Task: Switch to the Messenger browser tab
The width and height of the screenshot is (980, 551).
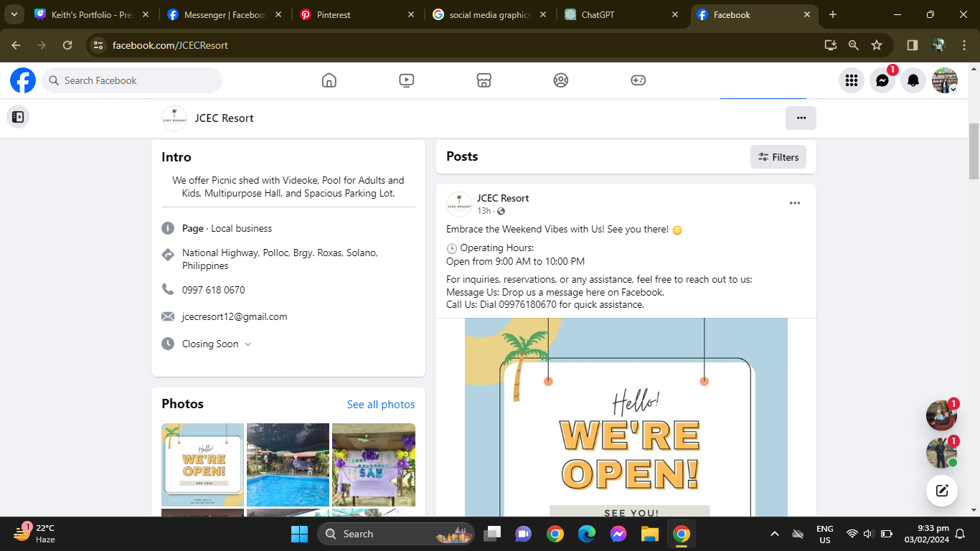Action: (223, 14)
